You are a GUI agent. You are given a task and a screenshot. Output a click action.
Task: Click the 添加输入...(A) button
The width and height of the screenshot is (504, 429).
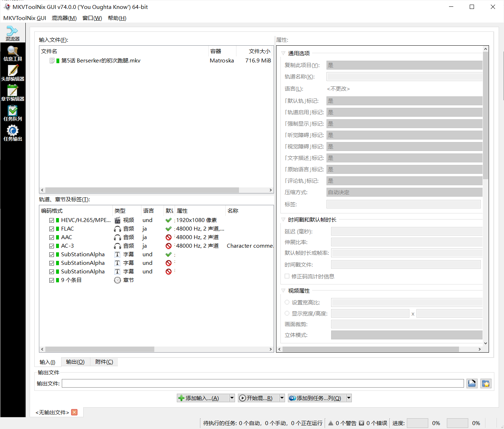point(203,398)
